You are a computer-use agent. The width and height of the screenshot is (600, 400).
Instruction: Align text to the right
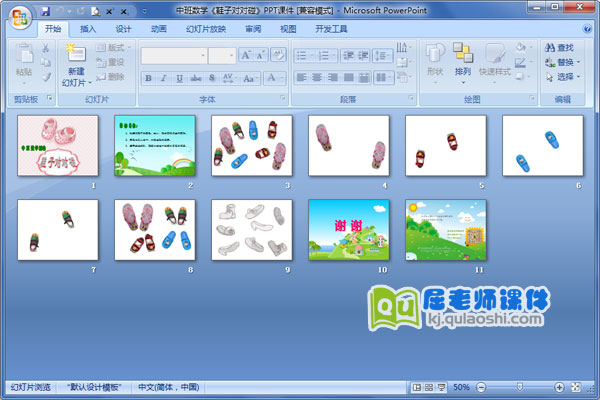pos(333,78)
